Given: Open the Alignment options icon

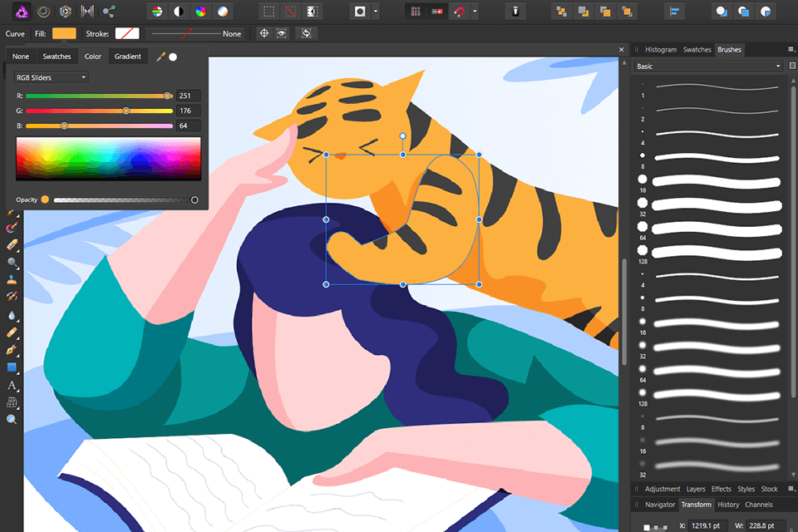Looking at the screenshot, I should 674,11.
